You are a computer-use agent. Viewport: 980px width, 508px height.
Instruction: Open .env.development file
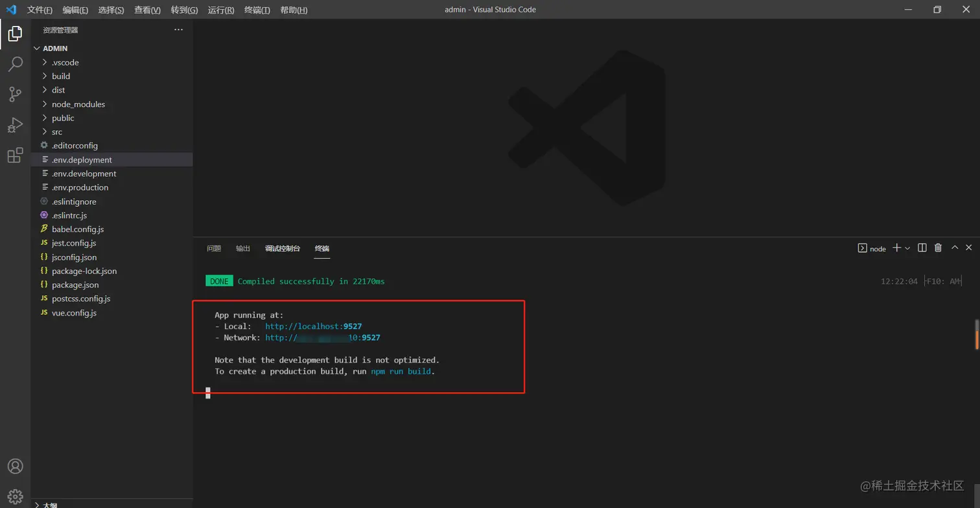click(x=111, y=174)
